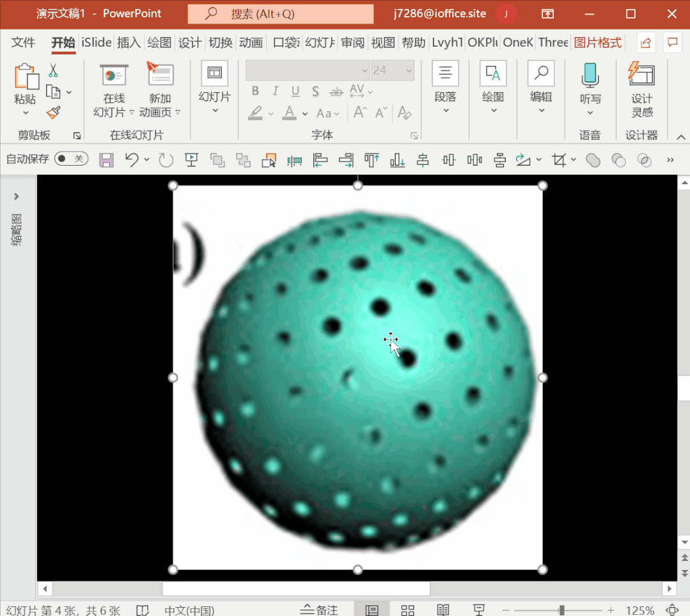Open the Selection pane icon
690x616 pixels.
tap(269, 160)
